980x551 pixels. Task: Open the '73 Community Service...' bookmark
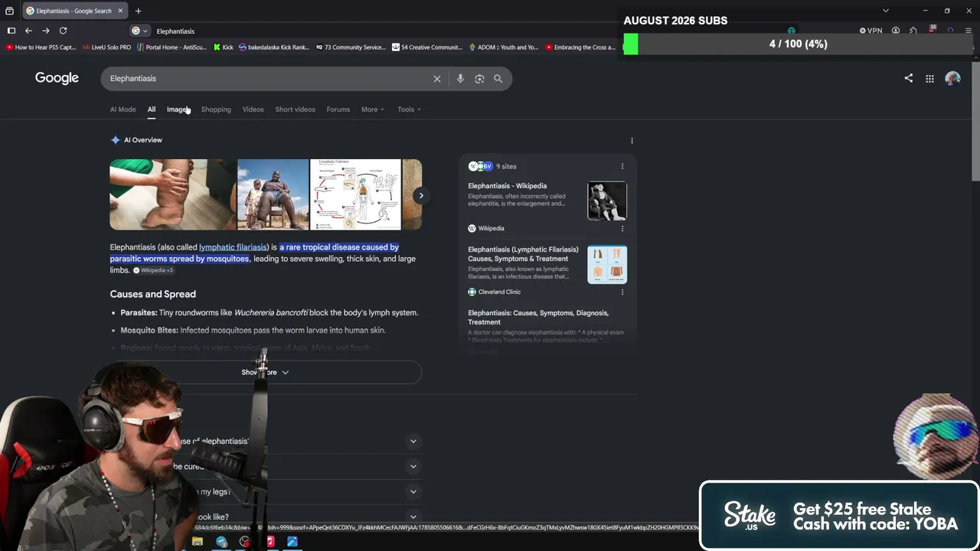(350, 47)
